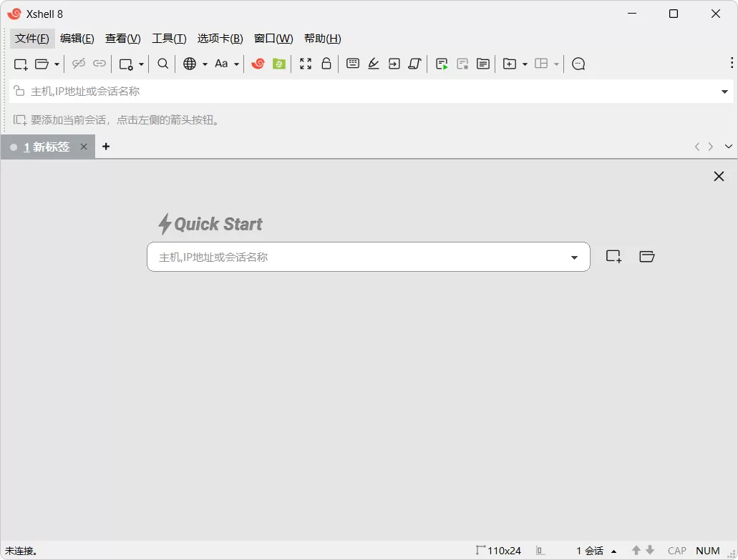This screenshot has height=560, width=738.
Task: Launch Xftp from the toolbar
Action: [278, 64]
